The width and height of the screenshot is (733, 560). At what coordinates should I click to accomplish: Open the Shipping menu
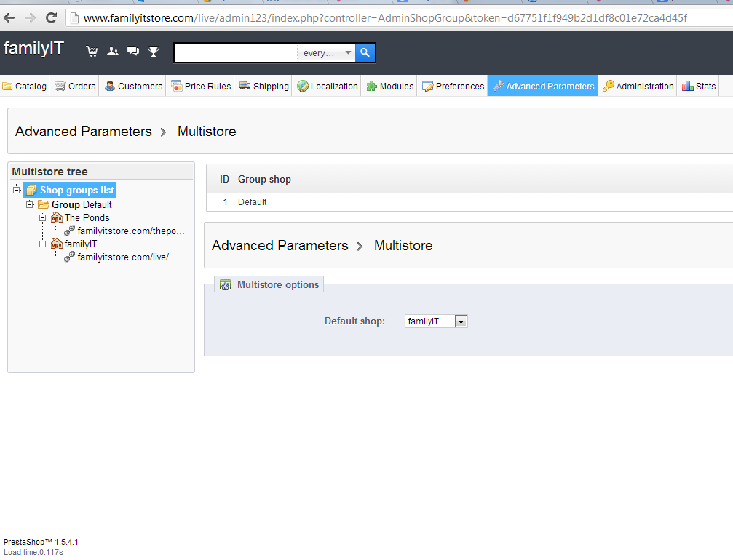click(x=264, y=86)
